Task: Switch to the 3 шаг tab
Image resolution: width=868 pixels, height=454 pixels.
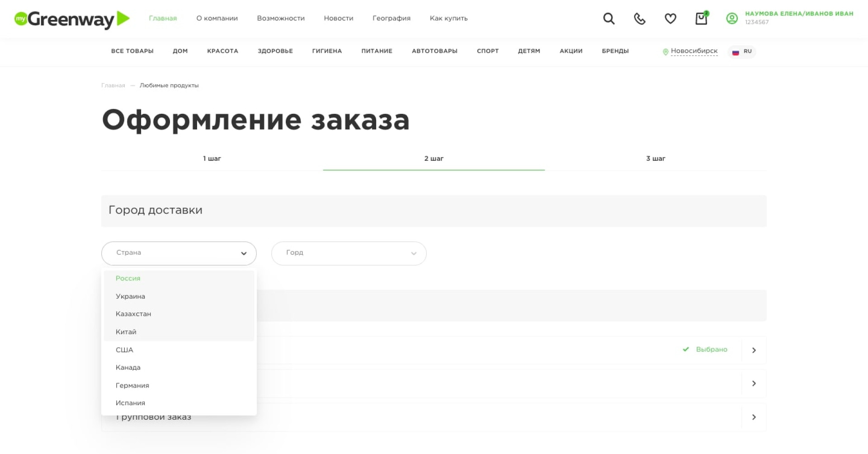Action: pyautogui.click(x=655, y=159)
